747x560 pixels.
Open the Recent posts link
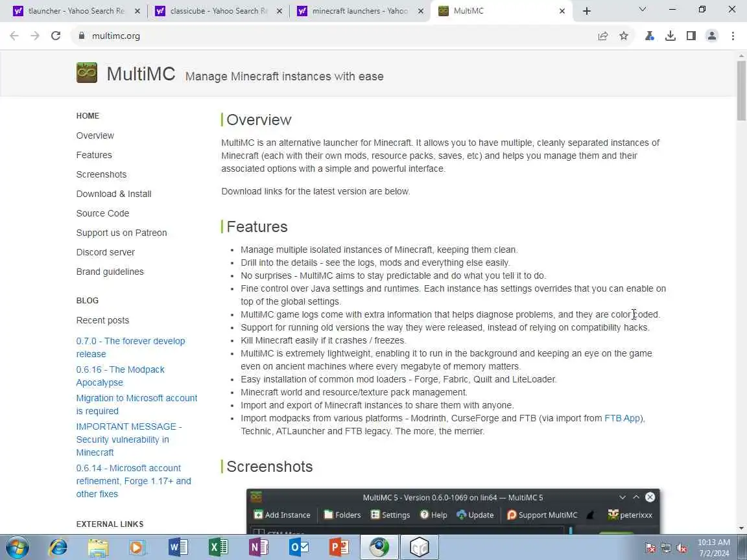click(x=102, y=320)
